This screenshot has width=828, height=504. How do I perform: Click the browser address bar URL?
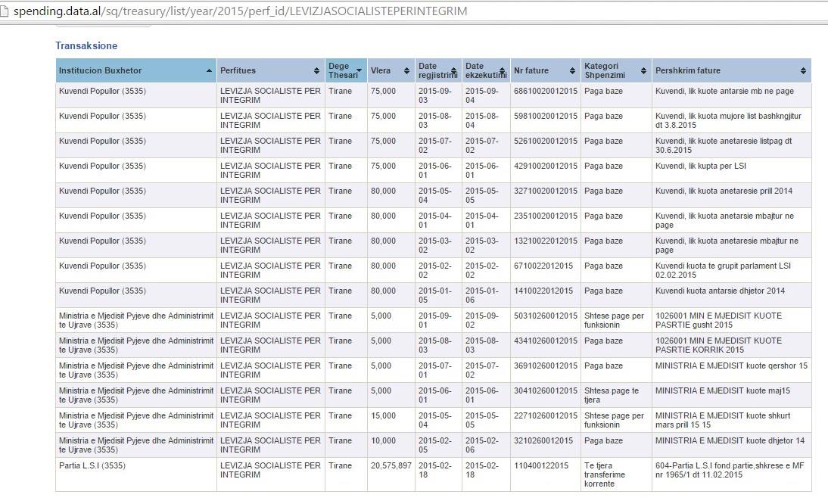coord(240,11)
